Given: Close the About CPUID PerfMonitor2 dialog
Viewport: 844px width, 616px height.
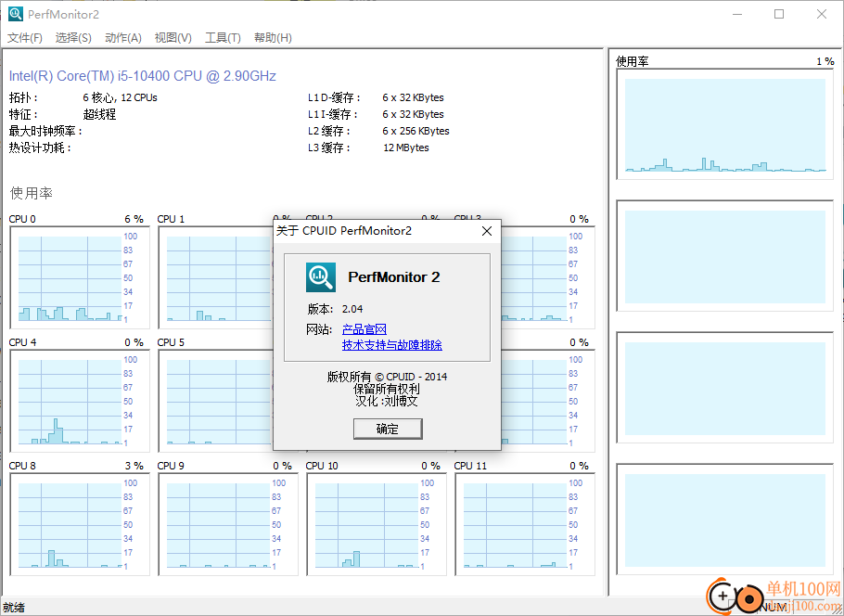Looking at the screenshot, I should [x=487, y=231].
